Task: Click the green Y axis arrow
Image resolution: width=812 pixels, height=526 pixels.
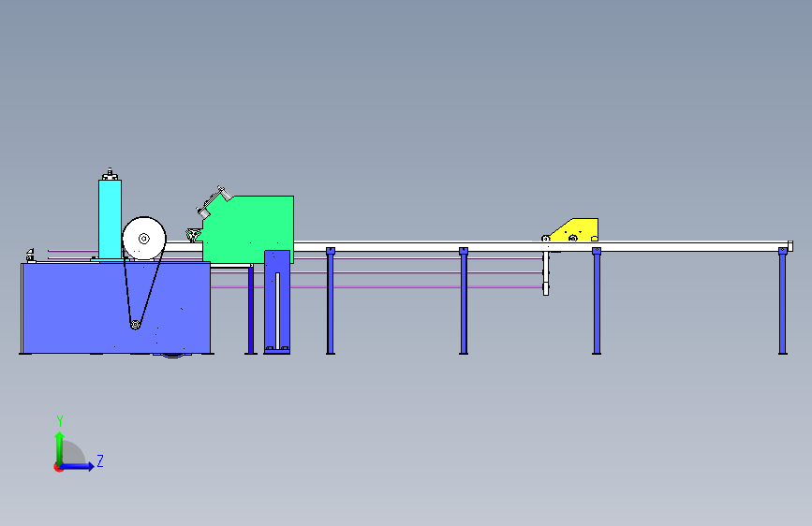Action: coord(59,448)
